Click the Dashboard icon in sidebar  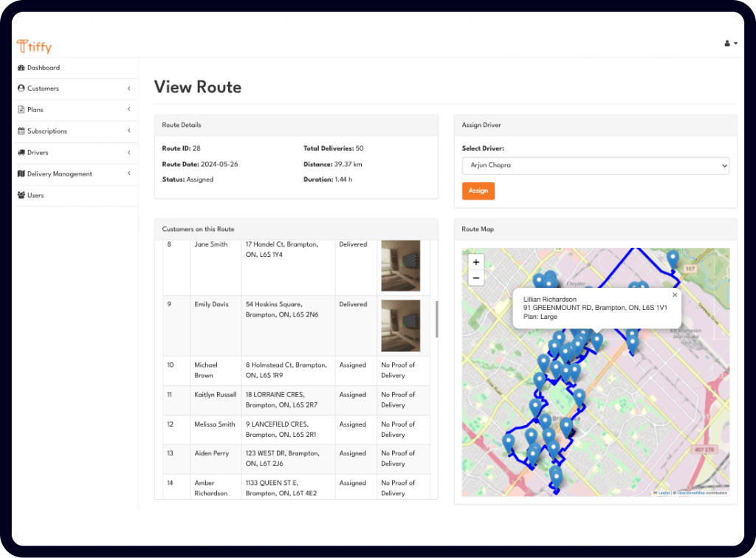(x=21, y=68)
